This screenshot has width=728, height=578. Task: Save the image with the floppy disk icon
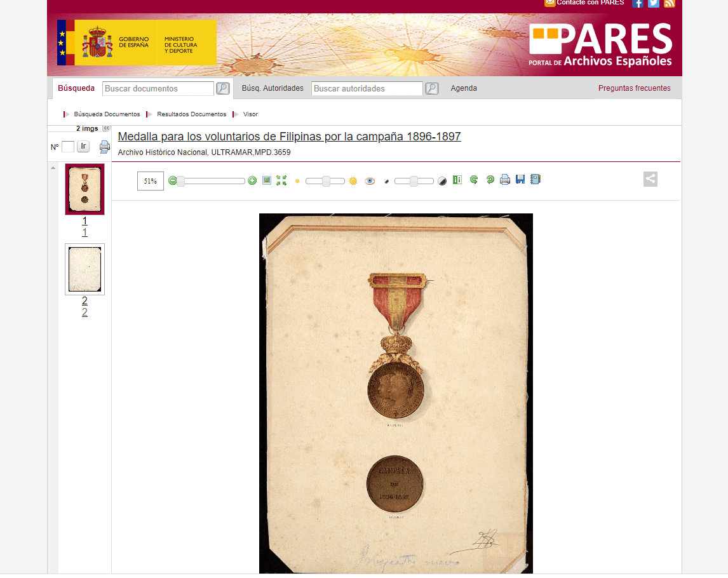520,180
